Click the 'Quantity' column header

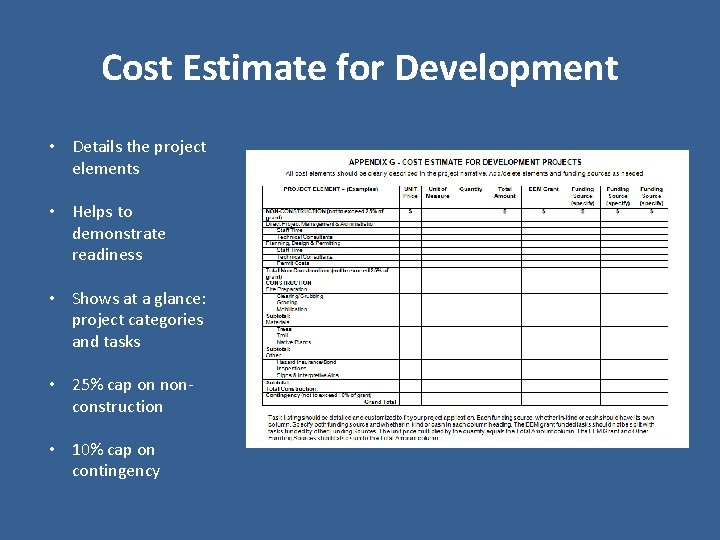coord(471,189)
